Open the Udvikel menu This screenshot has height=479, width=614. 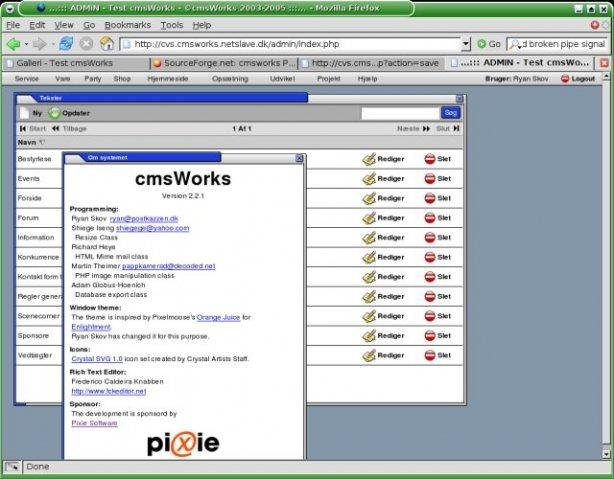(x=282, y=79)
